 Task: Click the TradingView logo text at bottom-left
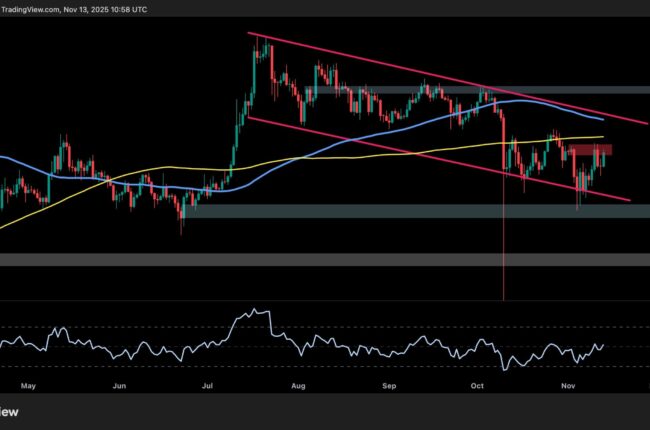pos(10,411)
